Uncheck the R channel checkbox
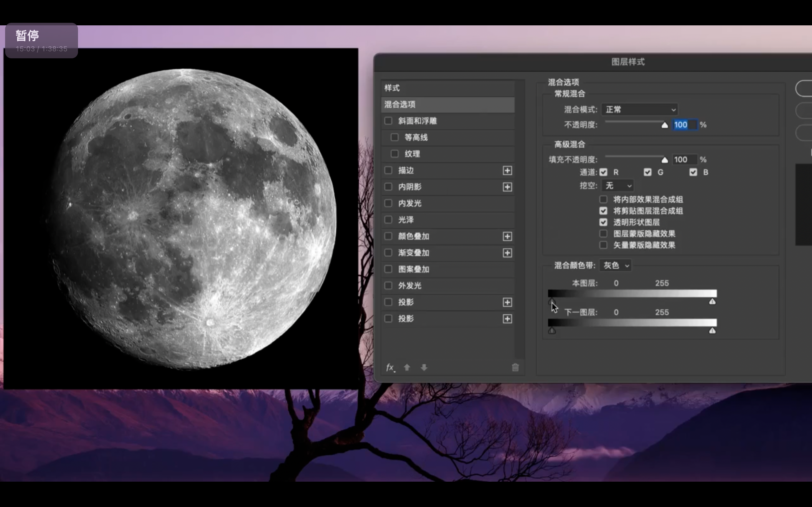Screen dimensions: 812x507 (603, 172)
